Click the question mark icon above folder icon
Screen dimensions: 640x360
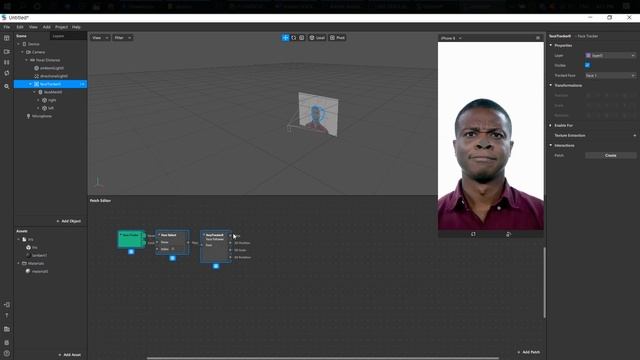[7, 316]
